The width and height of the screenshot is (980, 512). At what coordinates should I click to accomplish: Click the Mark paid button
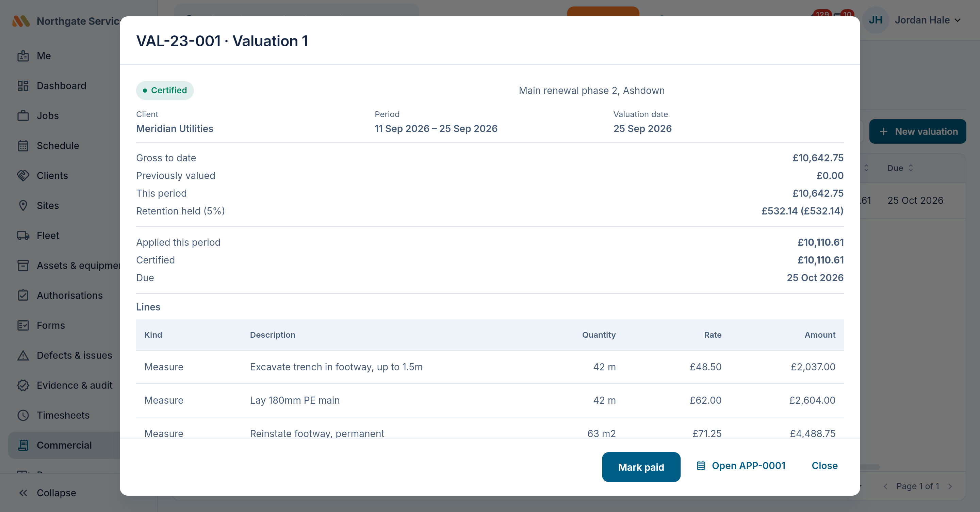tap(641, 467)
